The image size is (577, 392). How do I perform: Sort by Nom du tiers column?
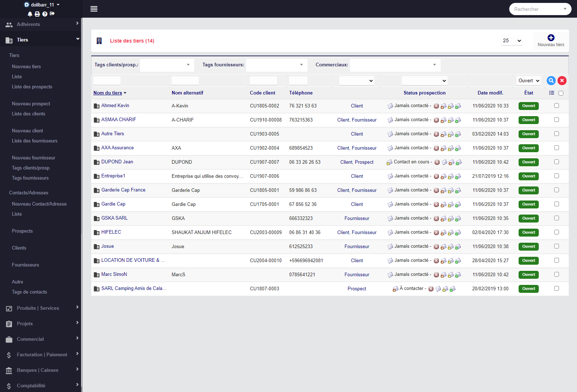coord(108,93)
